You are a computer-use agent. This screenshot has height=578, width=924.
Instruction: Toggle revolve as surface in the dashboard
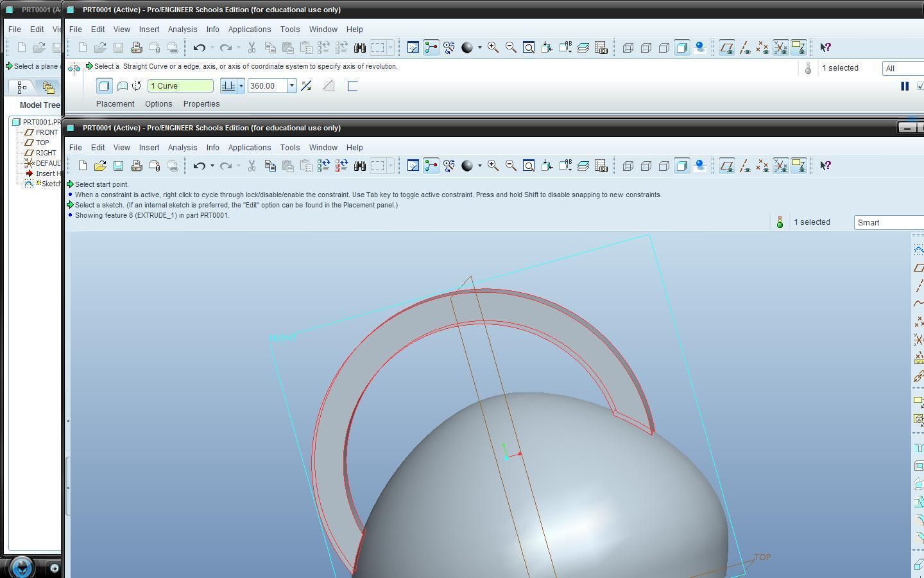pos(122,85)
